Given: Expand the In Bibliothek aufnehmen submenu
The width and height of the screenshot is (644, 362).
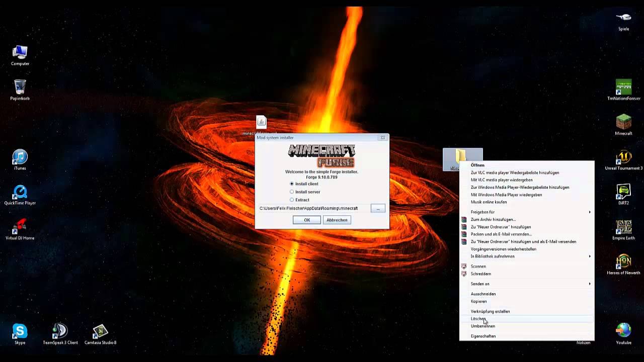Looking at the screenshot, I should [x=527, y=256].
